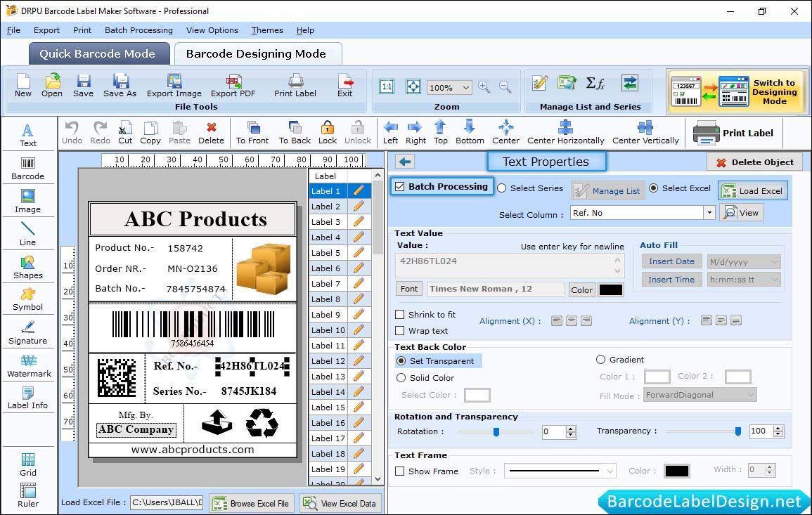This screenshot has width=812, height=515.
Task: Click the zoom out magnifier
Action: pos(505,87)
